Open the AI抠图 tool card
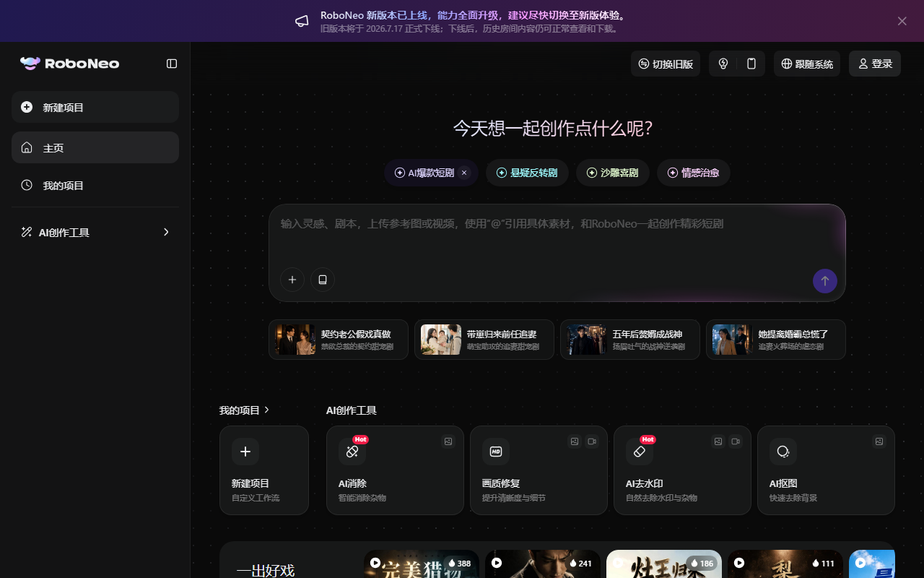The image size is (924, 578). point(826,470)
